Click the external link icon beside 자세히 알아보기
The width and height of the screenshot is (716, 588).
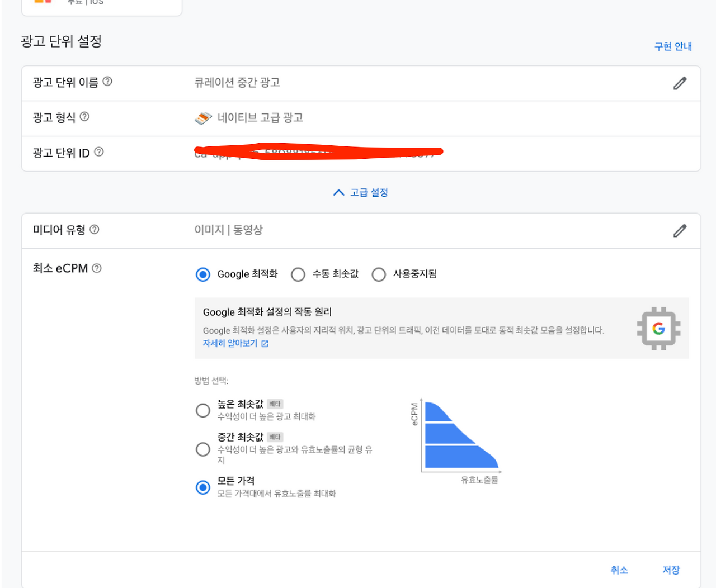tap(266, 344)
